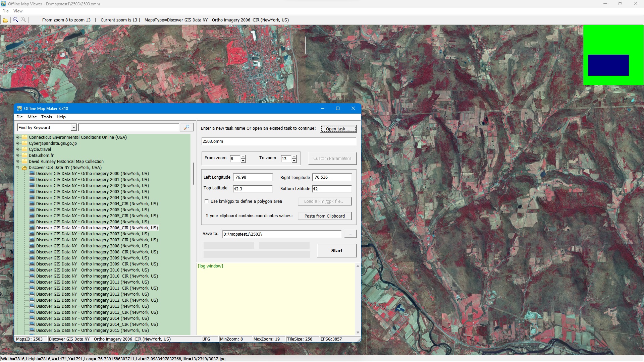Image resolution: width=644 pixels, height=362 pixels.
Task: Select 'Ortho imagery 2015 (NewYork, US)' tree item
Action: (x=93, y=330)
